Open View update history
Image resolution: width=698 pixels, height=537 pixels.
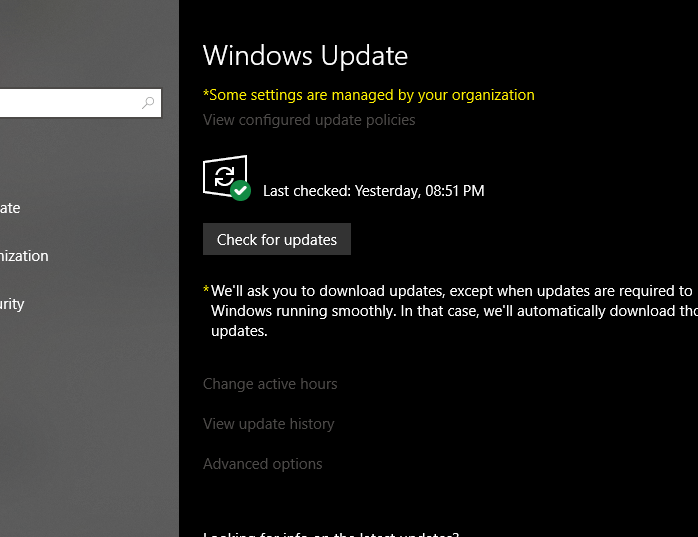pyautogui.click(x=268, y=424)
